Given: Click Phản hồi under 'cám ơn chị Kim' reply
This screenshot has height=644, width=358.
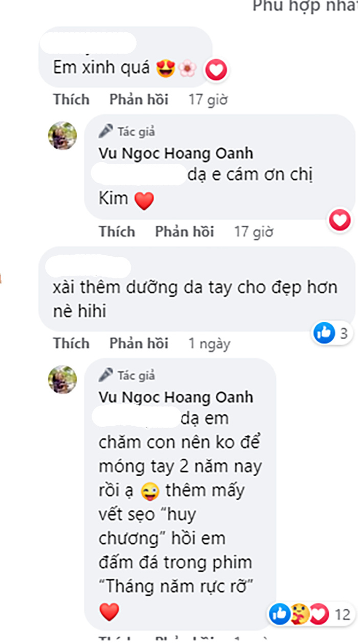Looking at the screenshot, I should click(x=185, y=232).
